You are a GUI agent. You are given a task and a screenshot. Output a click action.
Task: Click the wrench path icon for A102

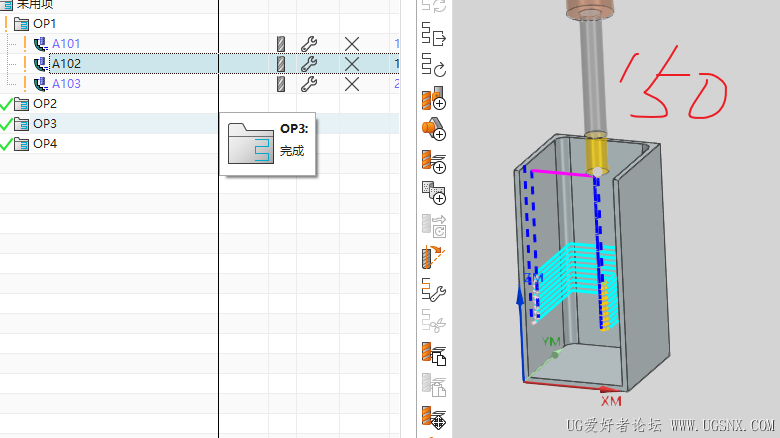pos(309,64)
